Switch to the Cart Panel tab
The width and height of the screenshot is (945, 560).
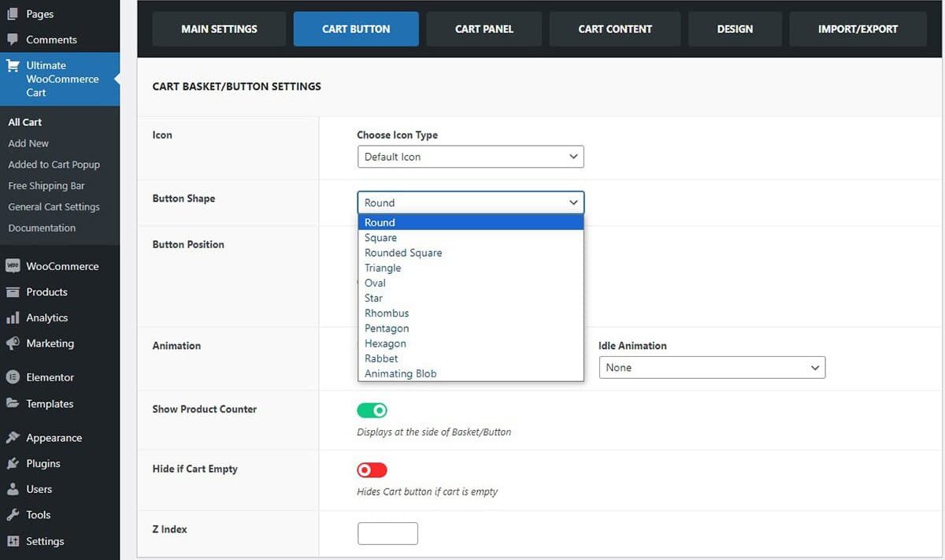point(484,29)
